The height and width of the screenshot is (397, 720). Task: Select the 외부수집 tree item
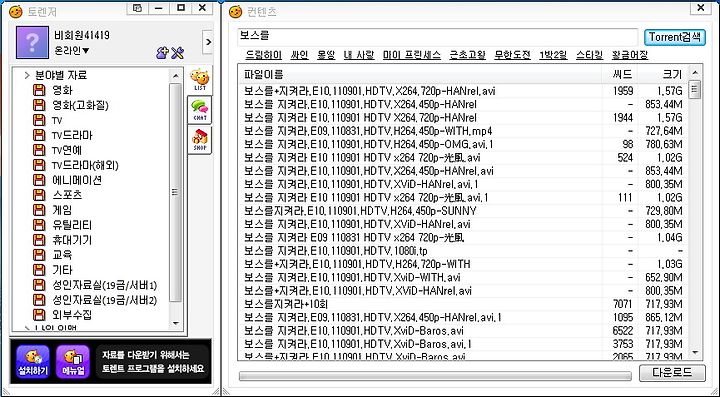click(72, 314)
